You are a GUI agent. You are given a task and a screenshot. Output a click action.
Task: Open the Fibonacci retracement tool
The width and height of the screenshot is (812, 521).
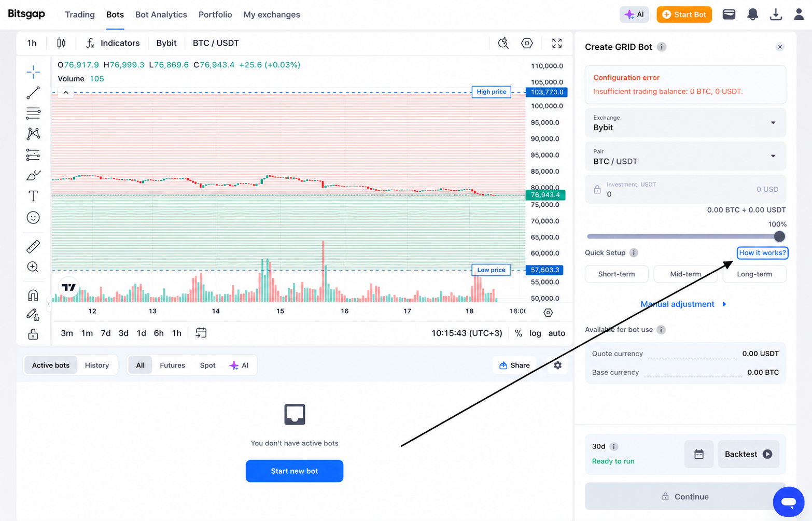click(x=33, y=114)
